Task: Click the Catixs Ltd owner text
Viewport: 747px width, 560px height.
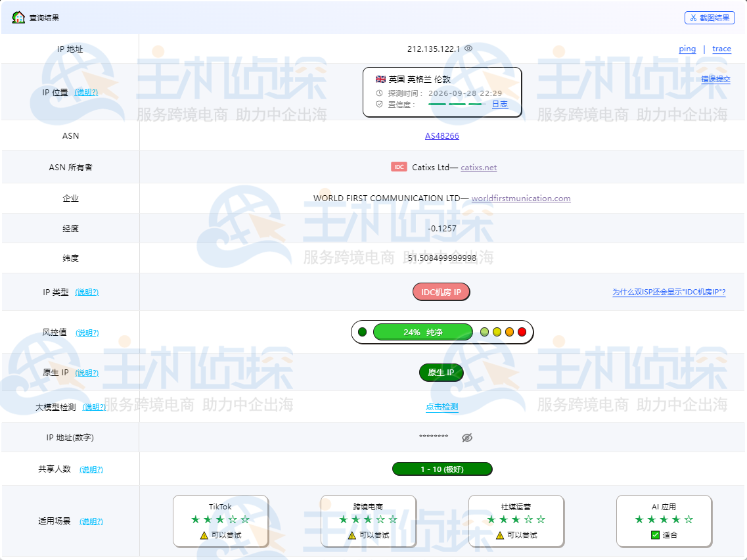Action: pyautogui.click(x=431, y=168)
